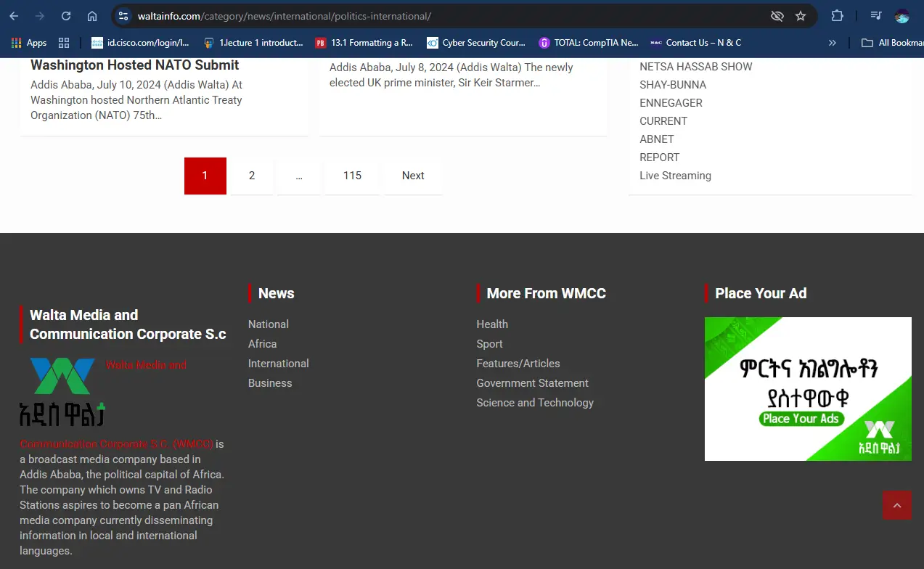The width and height of the screenshot is (924, 569).
Task: Go to last pagination page 115
Action: click(x=352, y=176)
